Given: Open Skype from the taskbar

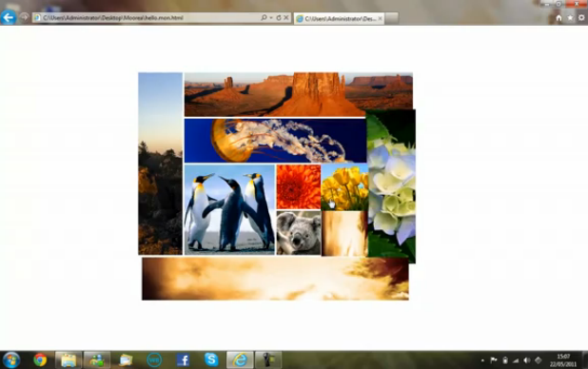Looking at the screenshot, I should [x=211, y=360].
